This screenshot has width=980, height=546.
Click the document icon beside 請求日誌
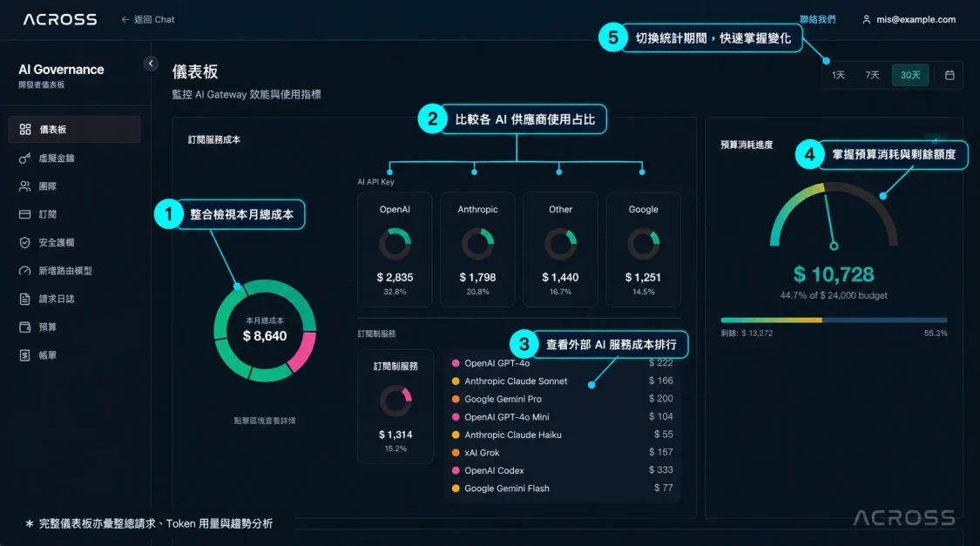click(25, 299)
